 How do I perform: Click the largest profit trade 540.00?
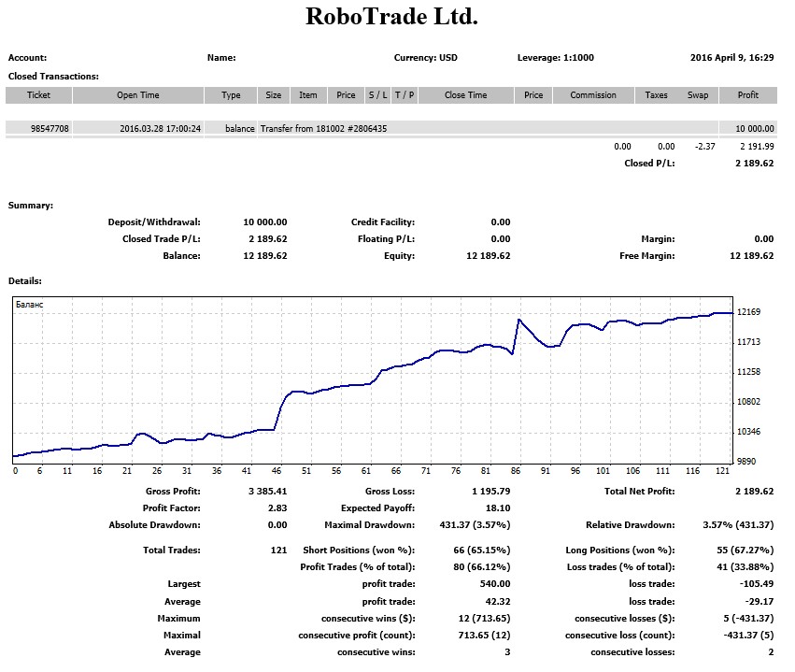coord(495,584)
